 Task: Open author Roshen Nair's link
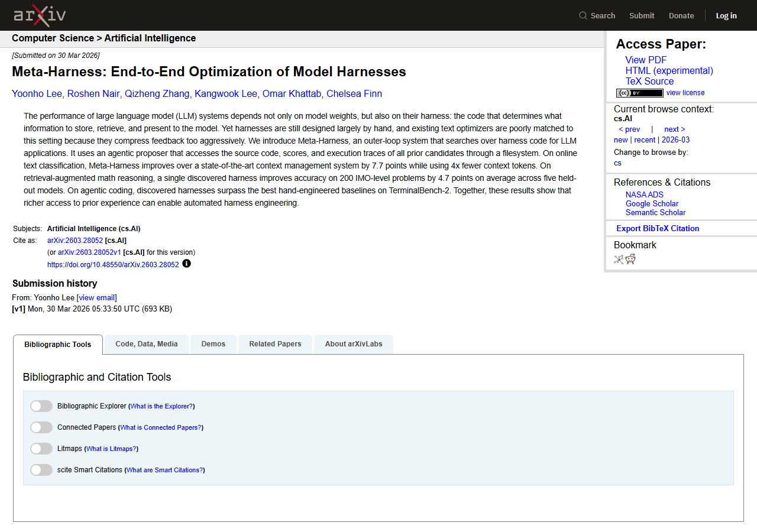(x=93, y=93)
